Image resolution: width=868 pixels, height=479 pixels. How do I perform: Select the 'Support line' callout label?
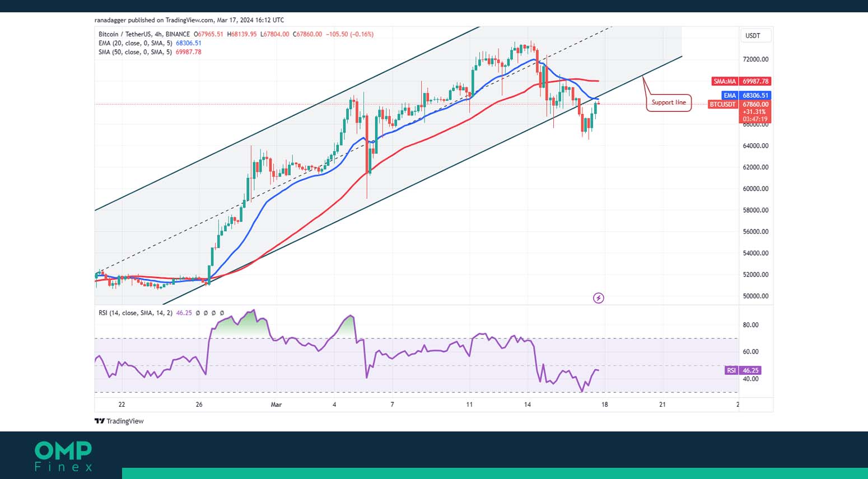(669, 102)
